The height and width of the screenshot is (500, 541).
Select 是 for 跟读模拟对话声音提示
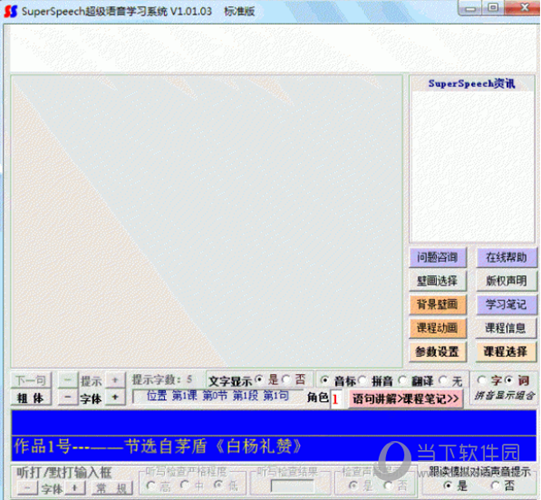click(x=448, y=486)
